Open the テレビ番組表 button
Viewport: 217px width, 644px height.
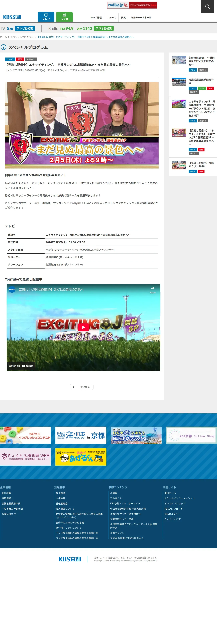click(25, 28)
